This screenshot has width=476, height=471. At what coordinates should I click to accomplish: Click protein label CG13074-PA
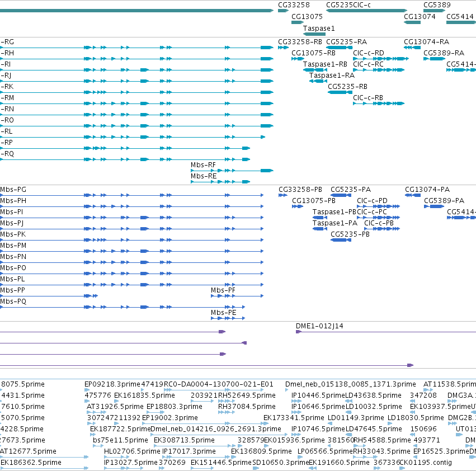427,190
